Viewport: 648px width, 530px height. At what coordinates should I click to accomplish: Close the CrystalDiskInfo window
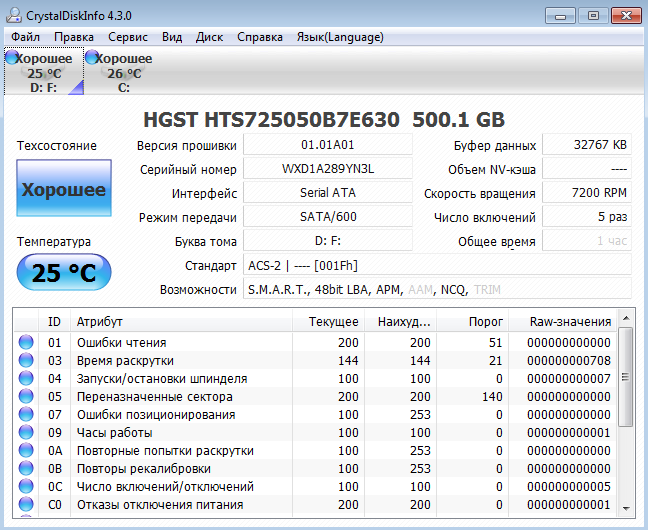pyautogui.click(x=627, y=16)
